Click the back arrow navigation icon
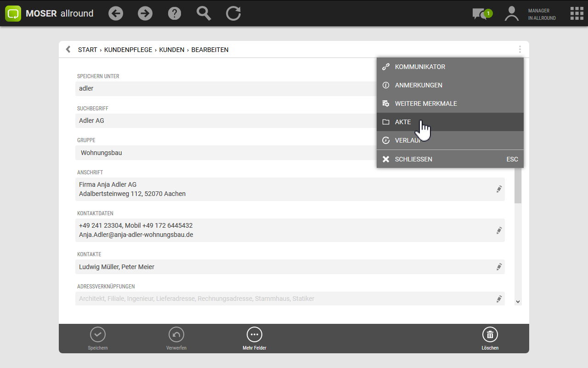This screenshot has width=588, height=368. tap(116, 13)
